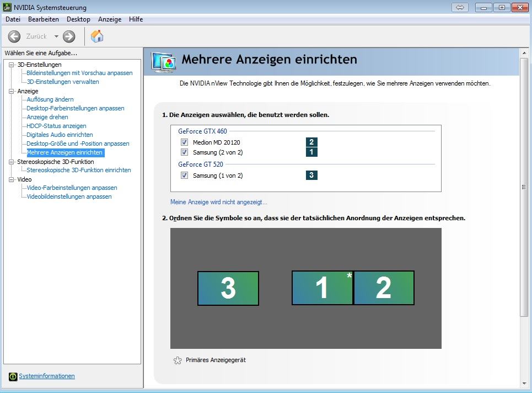The width and height of the screenshot is (532, 393).
Task: Open Video-Farbeinstellungen anpassen
Action: click(x=72, y=188)
